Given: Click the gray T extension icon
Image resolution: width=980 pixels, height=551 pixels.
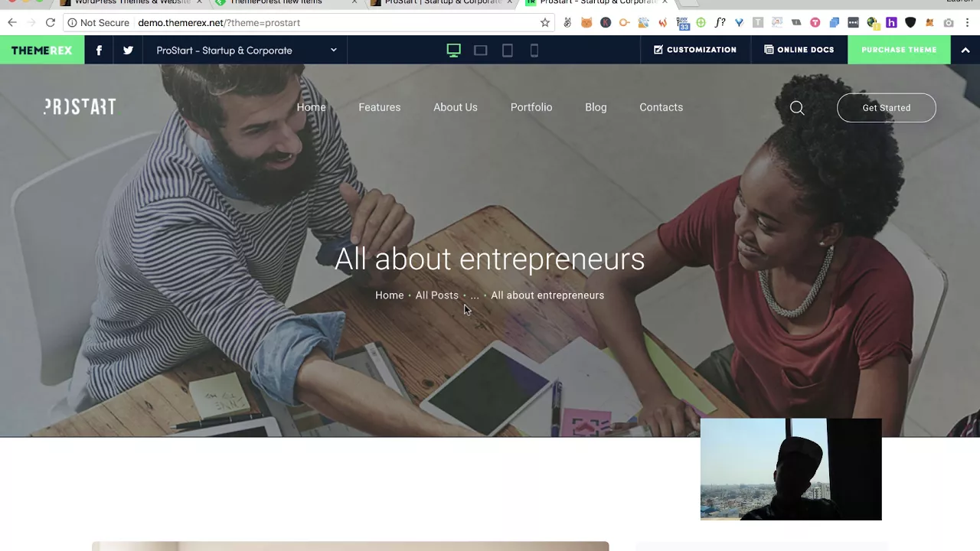Looking at the screenshot, I should pyautogui.click(x=758, y=23).
